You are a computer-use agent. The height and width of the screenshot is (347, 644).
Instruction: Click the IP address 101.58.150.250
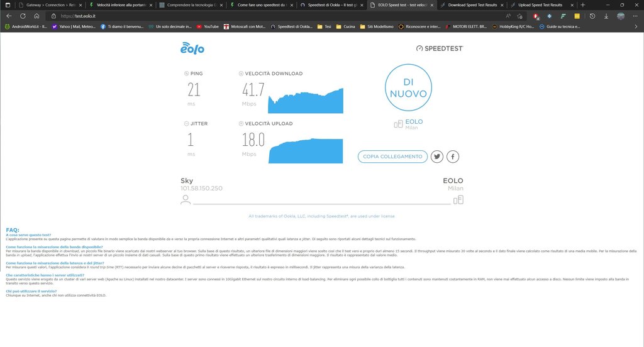point(201,188)
